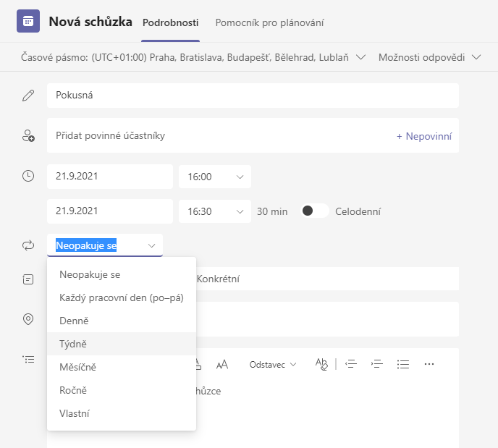Open more formatting options (three dots)
Image resolution: width=498 pixels, height=448 pixels.
429,364
